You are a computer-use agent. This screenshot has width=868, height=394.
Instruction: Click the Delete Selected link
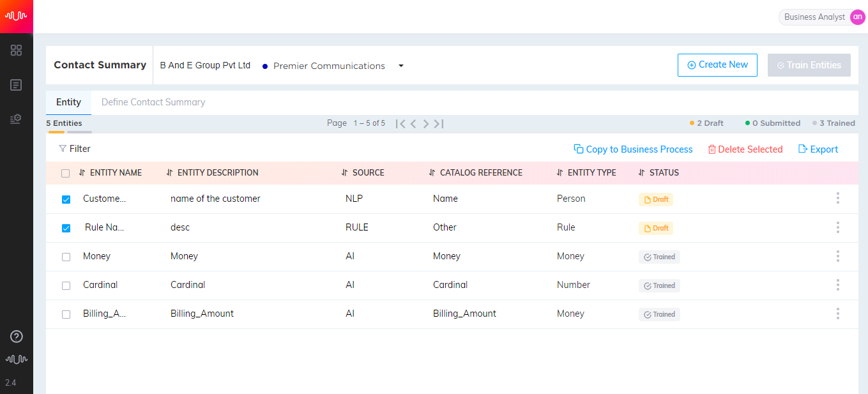click(745, 149)
